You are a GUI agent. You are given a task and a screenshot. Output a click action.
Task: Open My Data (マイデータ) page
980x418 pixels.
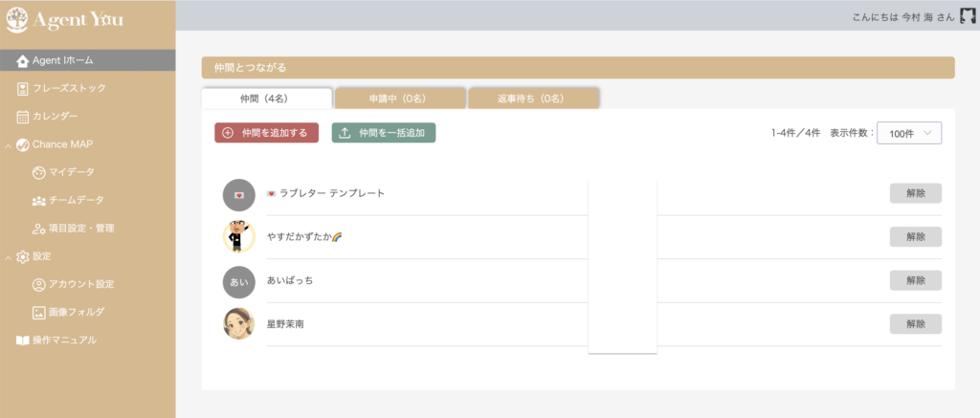tap(71, 172)
